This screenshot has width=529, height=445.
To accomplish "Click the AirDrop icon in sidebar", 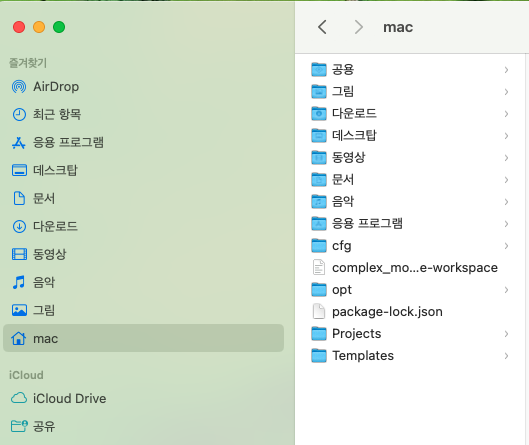I will coord(19,87).
